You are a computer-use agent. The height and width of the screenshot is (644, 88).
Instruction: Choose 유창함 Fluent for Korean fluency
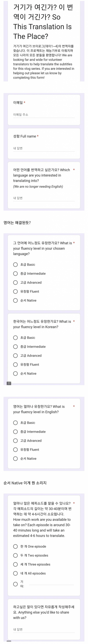click(x=16, y=365)
